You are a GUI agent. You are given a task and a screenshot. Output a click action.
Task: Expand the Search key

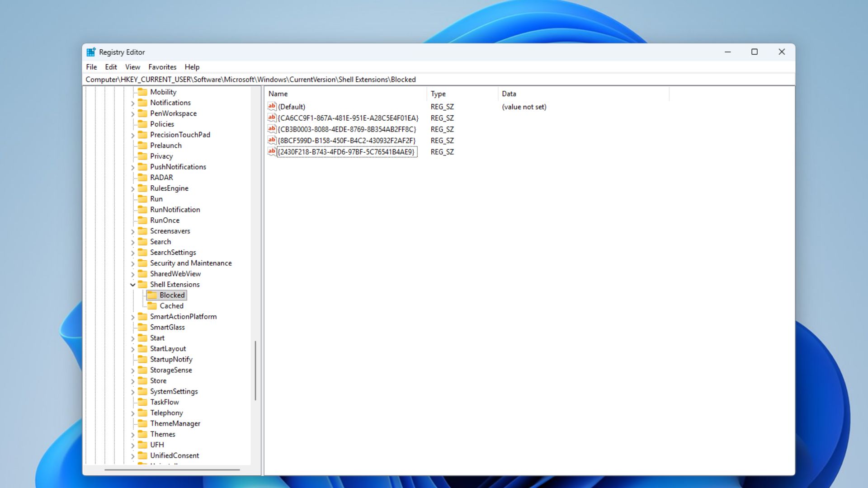click(x=132, y=241)
